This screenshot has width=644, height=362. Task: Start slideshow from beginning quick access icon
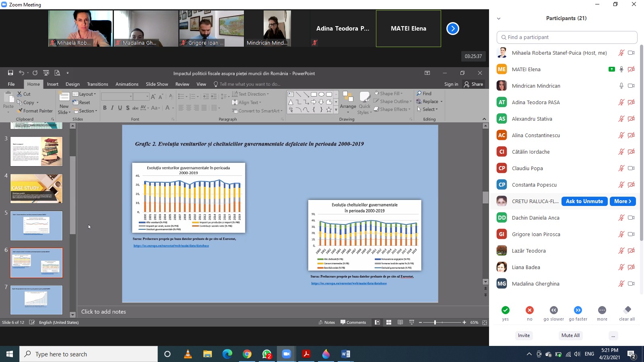pyautogui.click(x=46, y=73)
